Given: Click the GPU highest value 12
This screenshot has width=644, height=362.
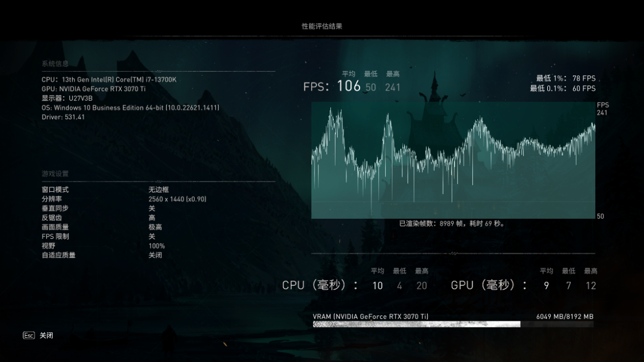Looking at the screenshot, I should pos(591,286).
